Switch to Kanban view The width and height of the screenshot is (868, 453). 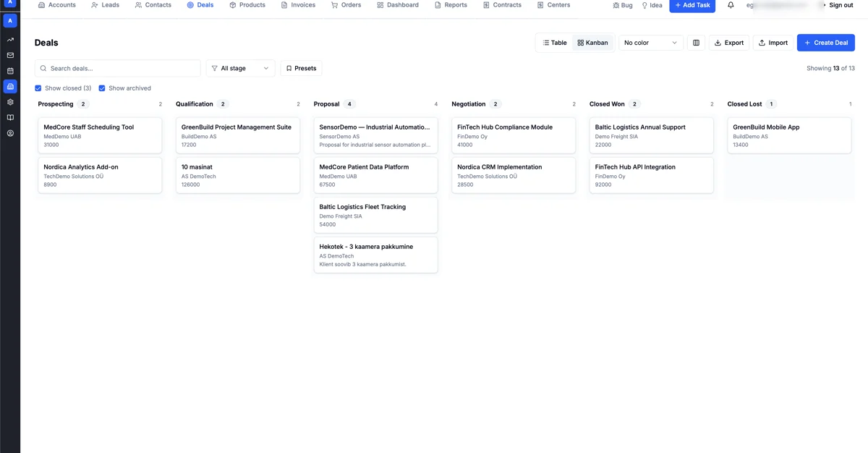tap(592, 43)
